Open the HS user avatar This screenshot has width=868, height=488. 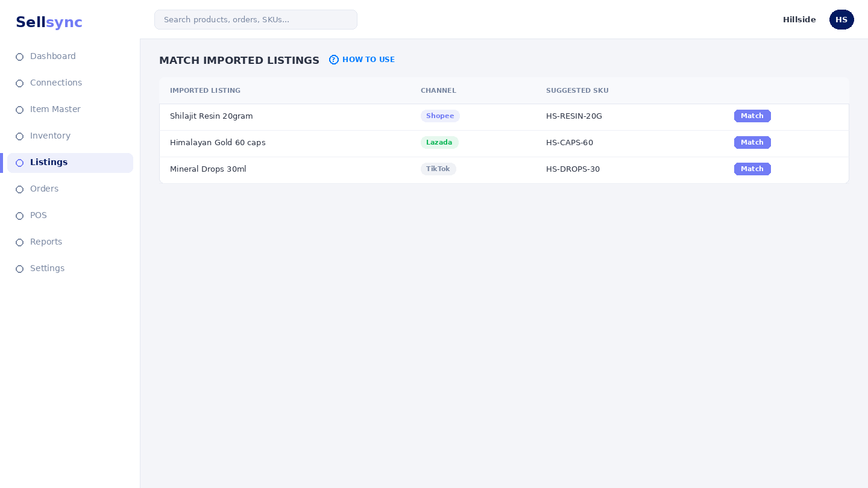point(841,19)
